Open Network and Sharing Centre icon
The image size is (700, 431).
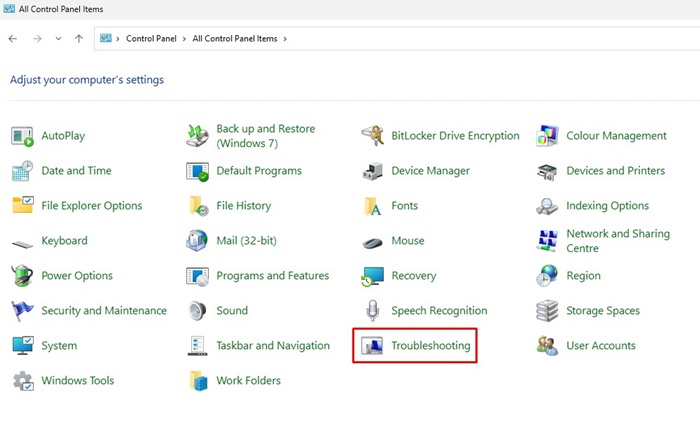coord(547,240)
